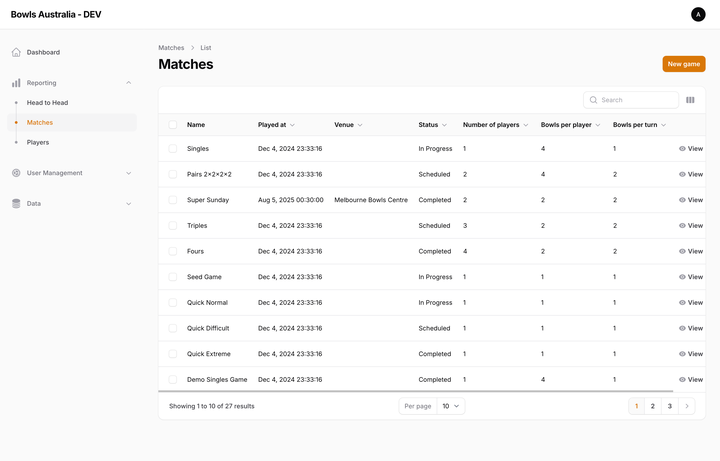Go to page 3
The image size is (720, 461).
coord(669,406)
